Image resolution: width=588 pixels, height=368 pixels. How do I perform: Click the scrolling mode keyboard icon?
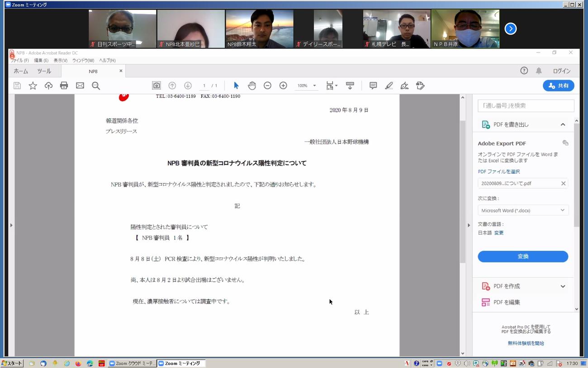(350, 86)
